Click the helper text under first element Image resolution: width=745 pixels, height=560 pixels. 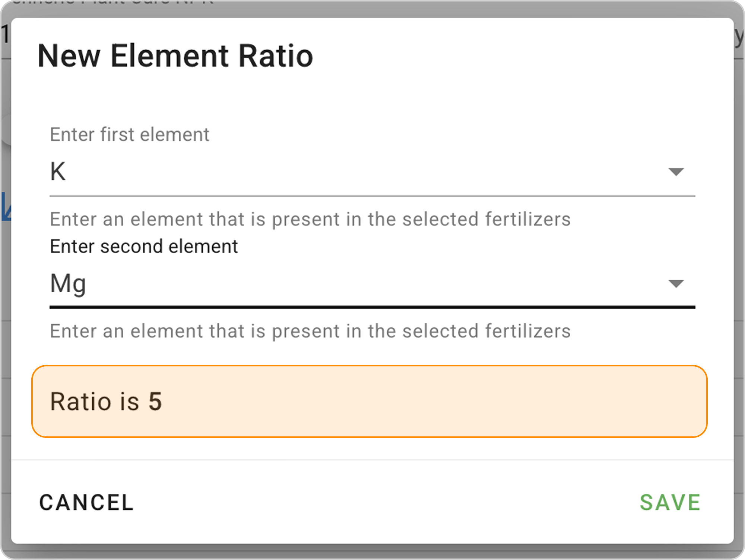coord(310,219)
